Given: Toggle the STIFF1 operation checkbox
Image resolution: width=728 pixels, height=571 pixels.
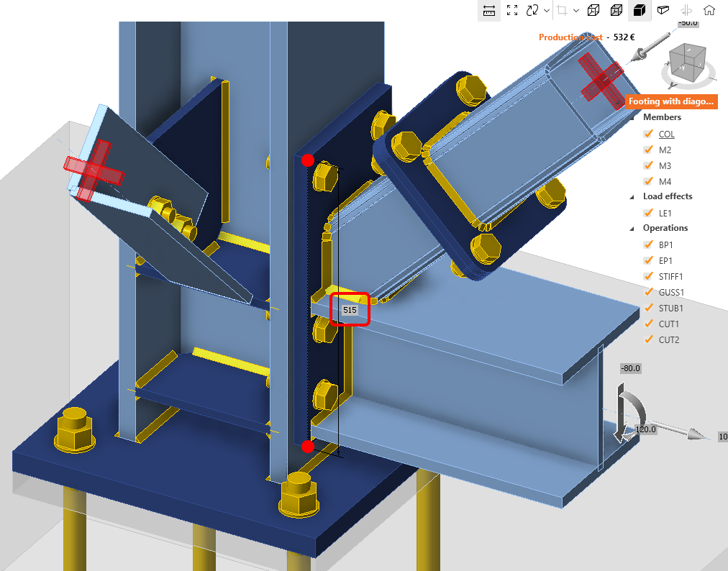Looking at the screenshot, I should pyautogui.click(x=648, y=275).
